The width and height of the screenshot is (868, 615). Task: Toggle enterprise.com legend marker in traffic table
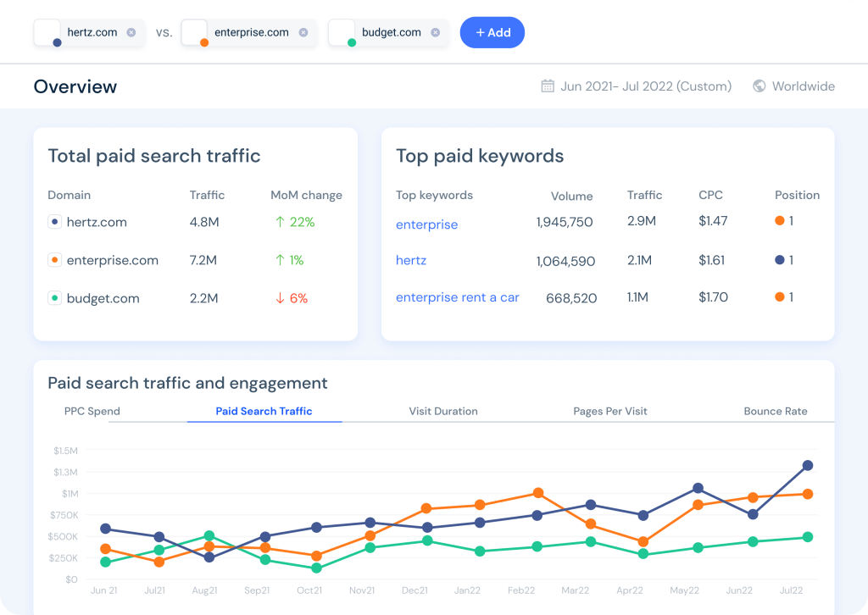point(55,260)
